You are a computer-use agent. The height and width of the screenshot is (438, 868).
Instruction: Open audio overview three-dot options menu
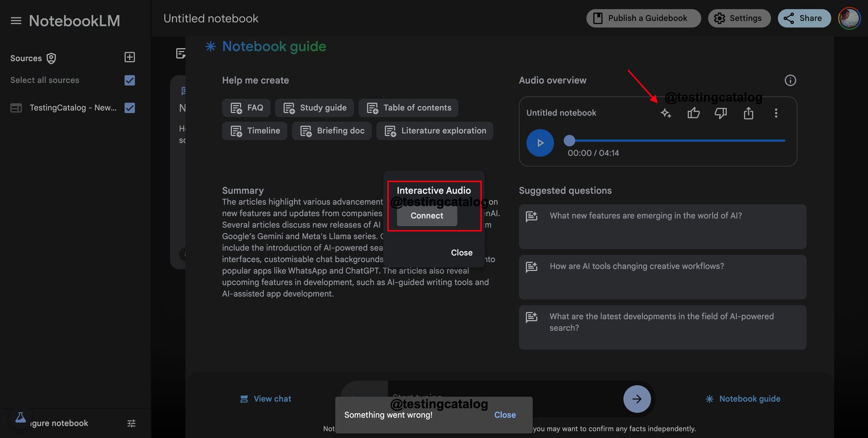point(776,113)
